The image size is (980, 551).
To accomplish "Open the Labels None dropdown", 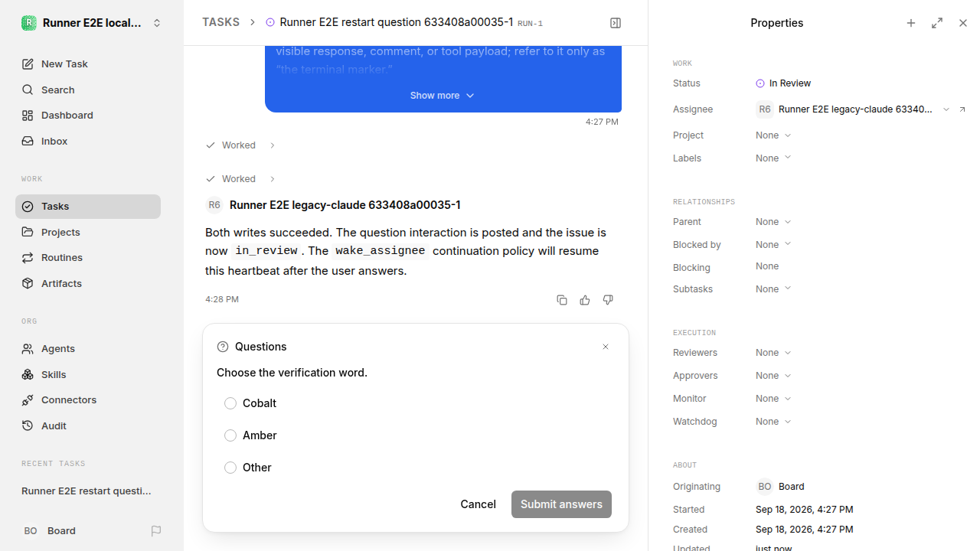I will click(x=773, y=158).
